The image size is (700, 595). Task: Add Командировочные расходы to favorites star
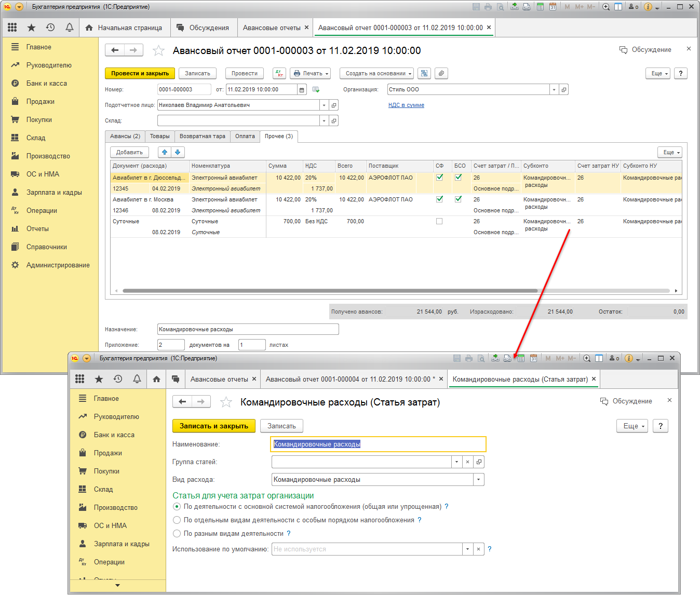coord(226,402)
